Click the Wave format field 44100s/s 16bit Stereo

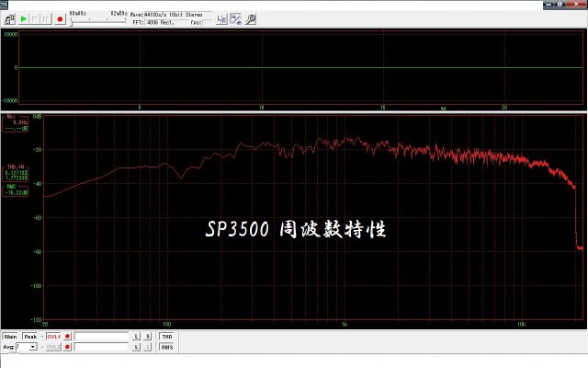[x=177, y=15]
